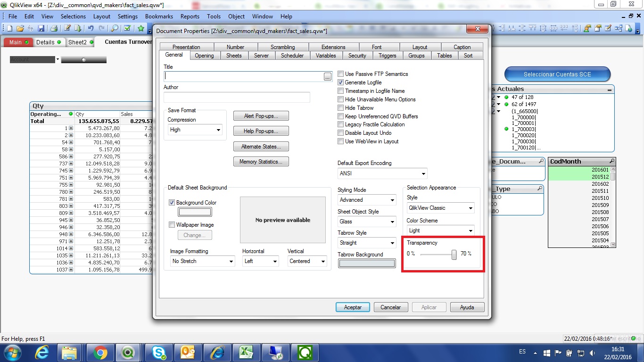Enable Keep Unreferenced QVD Buffers

pyautogui.click(x=341, y=116)
